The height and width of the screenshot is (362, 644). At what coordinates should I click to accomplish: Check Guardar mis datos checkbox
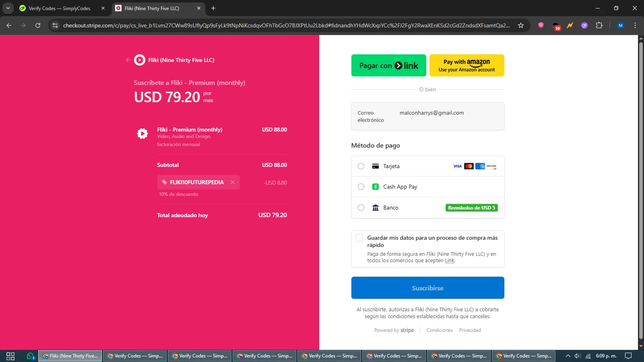tap(359, 238)
